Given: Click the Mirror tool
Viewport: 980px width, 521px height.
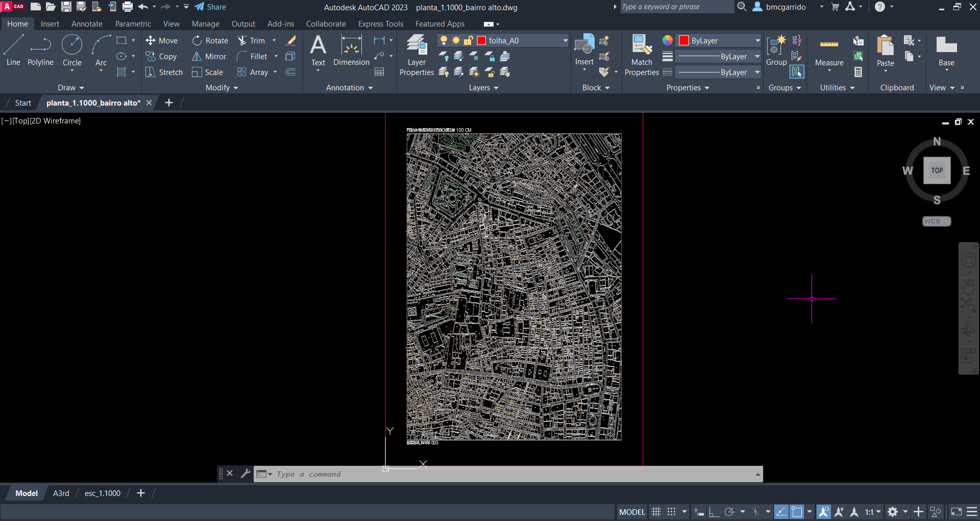Looking at the screenshot, I should (x=209, y=57).
